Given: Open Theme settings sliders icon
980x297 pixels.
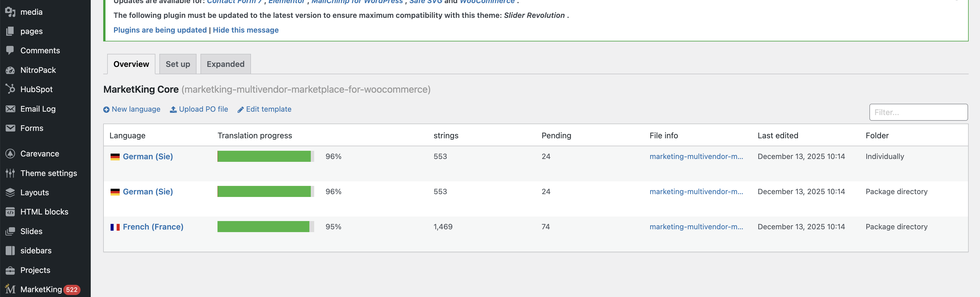Looking at the screenshot, I should pyautogui.click(x=10, y=173).
